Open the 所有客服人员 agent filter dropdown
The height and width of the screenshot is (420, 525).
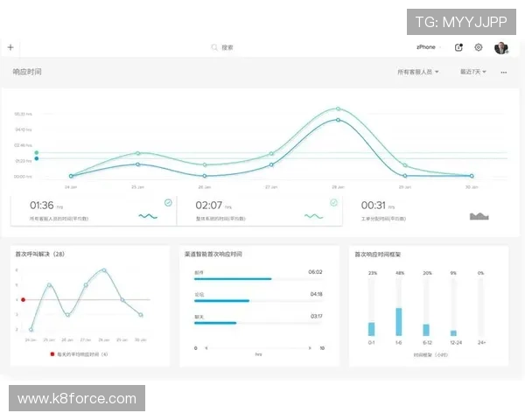coord(418,72)
